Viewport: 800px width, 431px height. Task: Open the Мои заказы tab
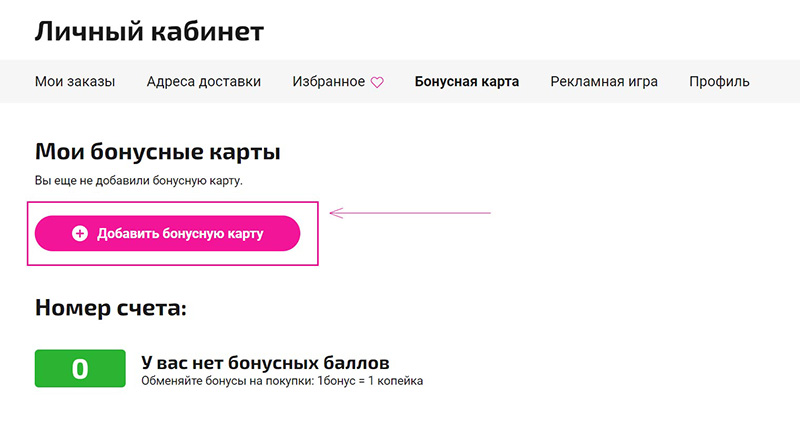(75, 82)
